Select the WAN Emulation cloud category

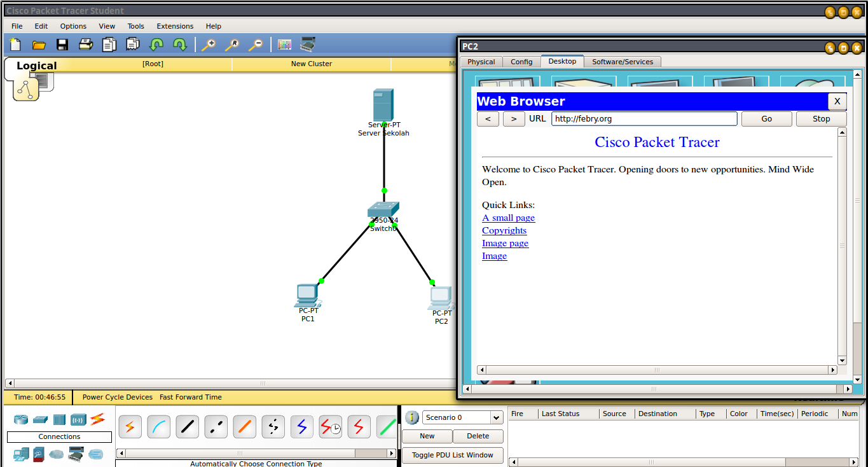pyautogui.click(x=57, y=454)
